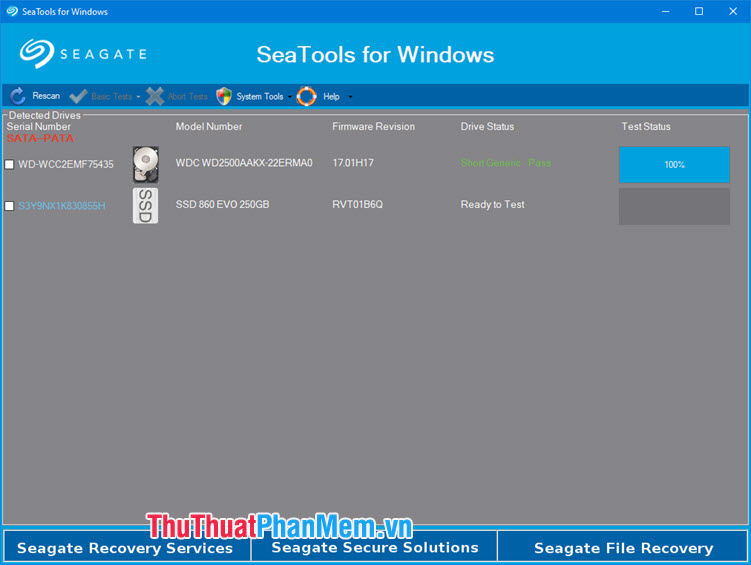Click the empty test status bar of SSD 860 EVO

(x=674, y=206)
